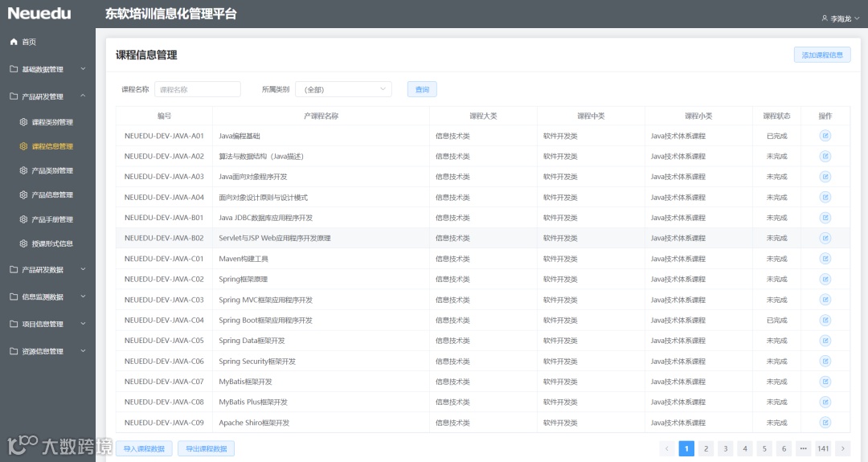Image resolution: width=868 pixels, height=462 pixels.
Task: Click the gear icon beside 产品类别管理
Action: tap(23, 170)
